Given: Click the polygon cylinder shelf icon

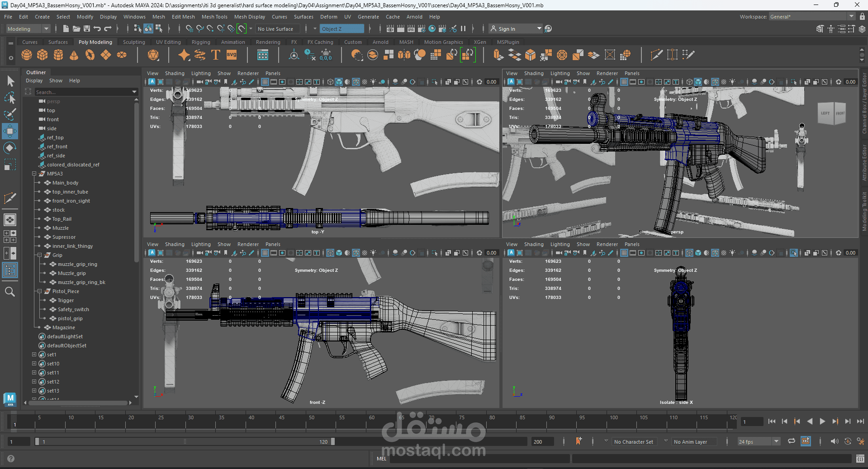Looking at the screenshot, I should [x=58, y=55].
